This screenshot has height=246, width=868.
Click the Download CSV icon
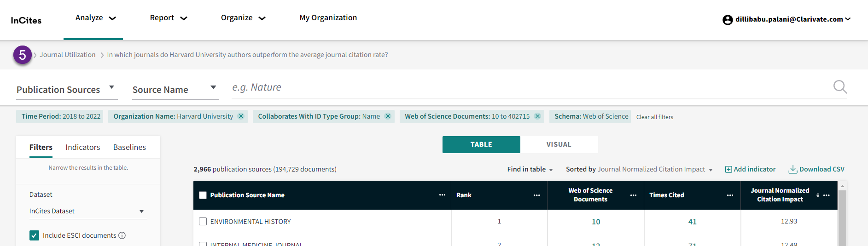792,169
